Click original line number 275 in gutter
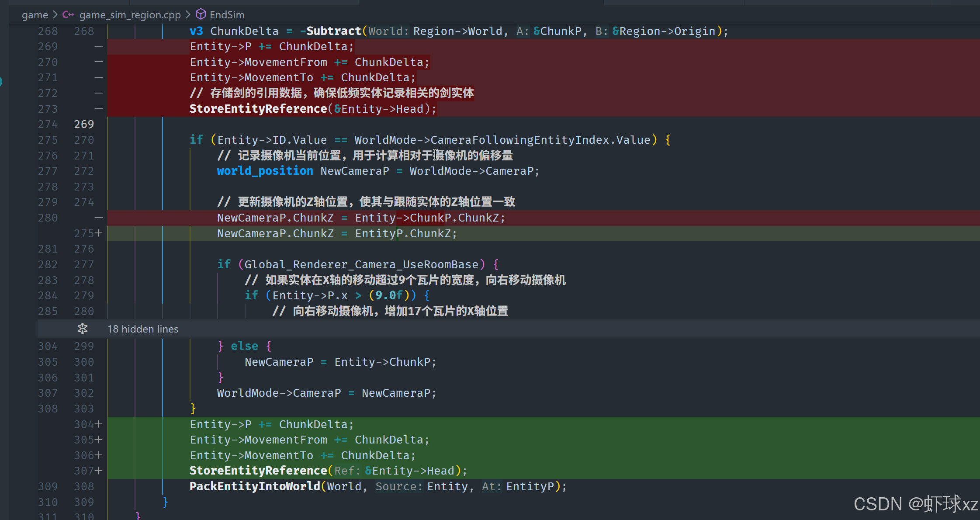The image size is (980, 520). coord(48,140)
